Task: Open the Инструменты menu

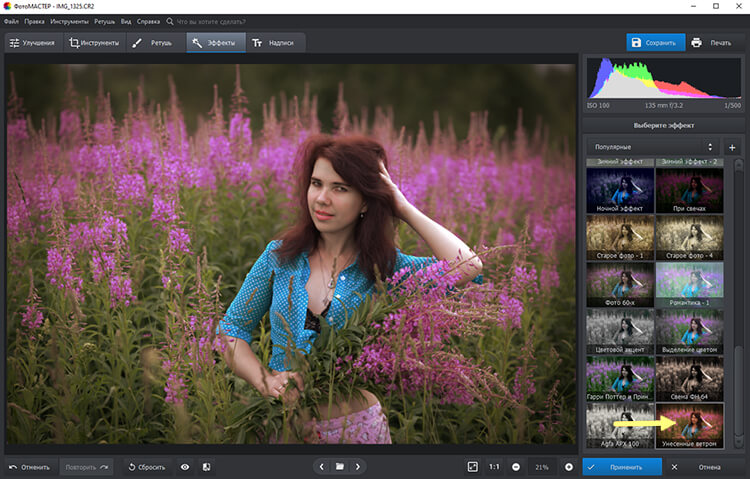Action: click(70, 20)
